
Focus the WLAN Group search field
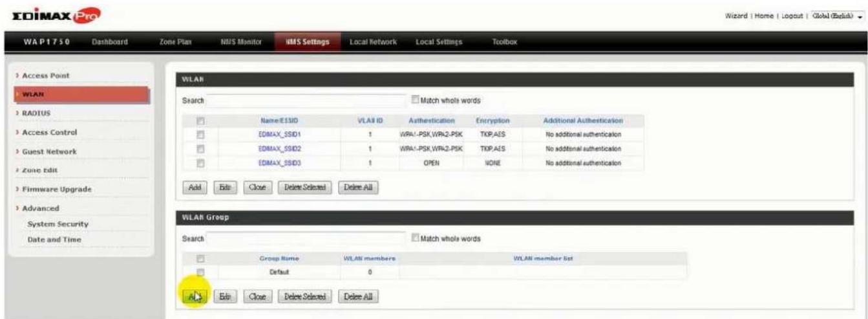point(305,239)
